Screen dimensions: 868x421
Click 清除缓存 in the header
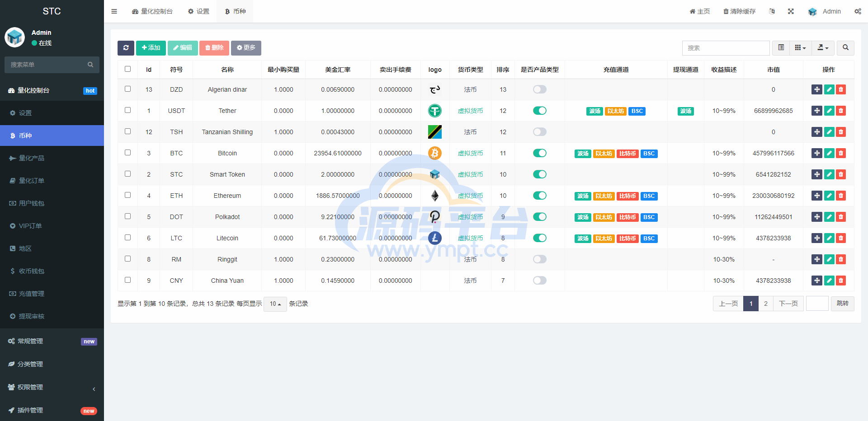739,11
